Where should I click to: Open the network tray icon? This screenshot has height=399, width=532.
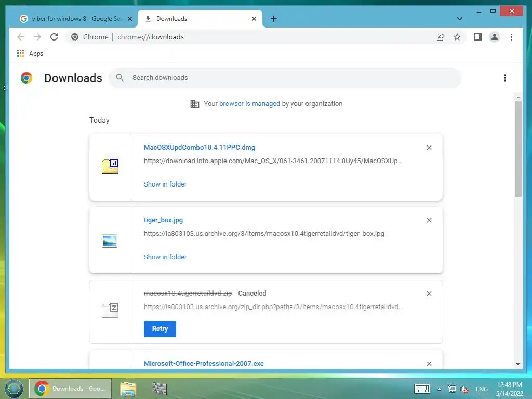click(452, 389)
